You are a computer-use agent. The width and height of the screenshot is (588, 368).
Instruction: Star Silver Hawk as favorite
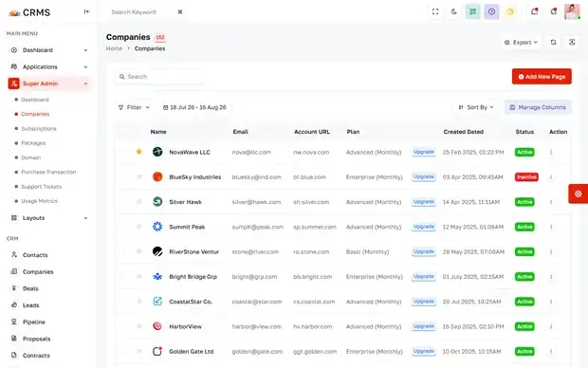(x=138, y=201)
